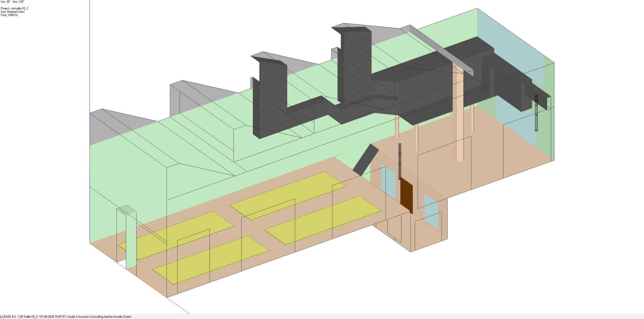Click the "Project: cfe-halle-V0_2" label
This screenshot has height=319, width=644.
click(x=14, y=9)
